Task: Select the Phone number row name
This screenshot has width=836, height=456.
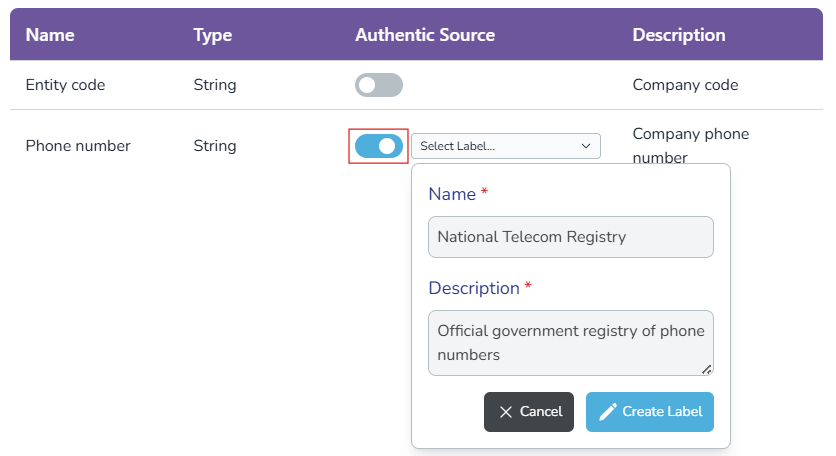Action: (78, 146)
